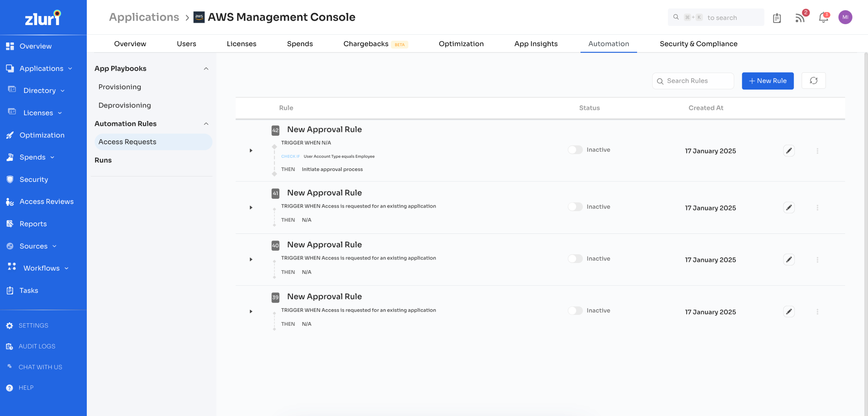Open the notifications bell icon
This screenshot has width=868, height=416.
point(823,18)
